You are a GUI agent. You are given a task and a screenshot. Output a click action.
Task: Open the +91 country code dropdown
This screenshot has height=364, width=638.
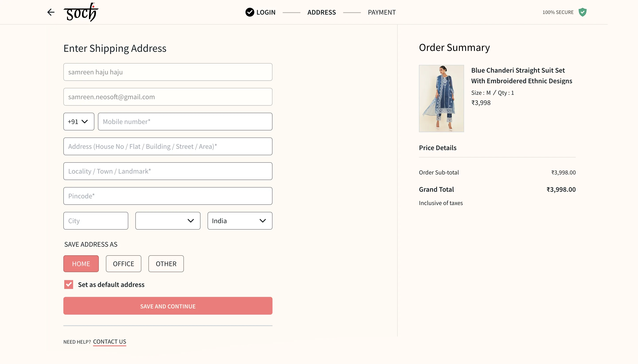(x=79, y=122)
